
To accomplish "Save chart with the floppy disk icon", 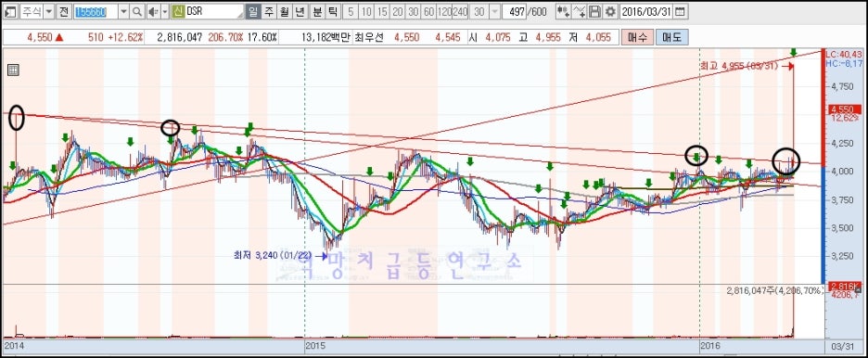I will pyautogui.click(x=594, y=11).
